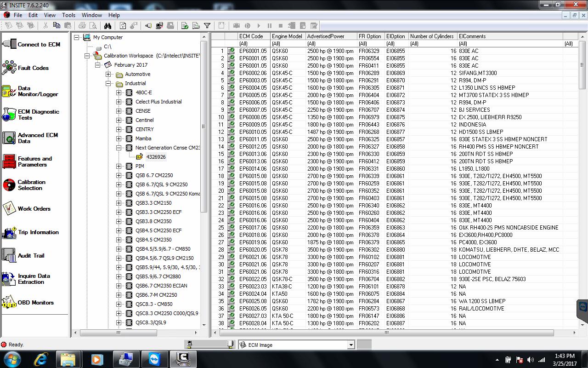The width and height of the screenshot is (588, 368).
Task: Open the Fault Codes view
Action: tap(26, 68)
